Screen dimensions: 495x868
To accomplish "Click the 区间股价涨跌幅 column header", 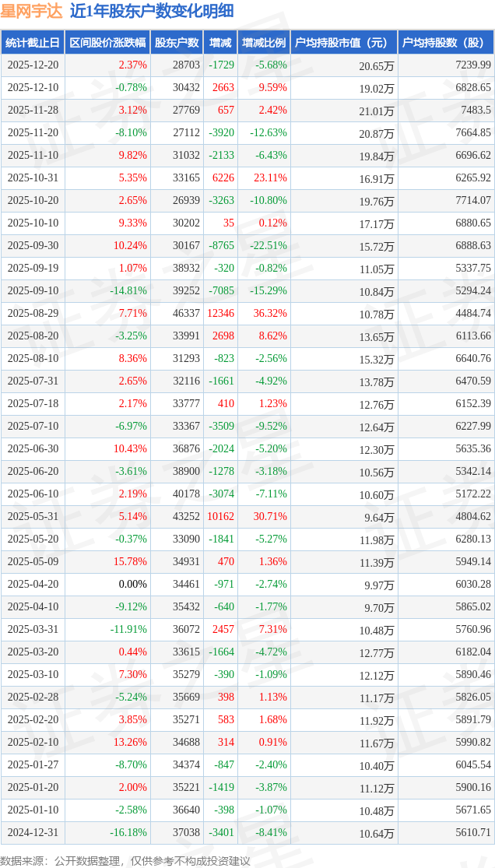I will [x=107, y=43].
